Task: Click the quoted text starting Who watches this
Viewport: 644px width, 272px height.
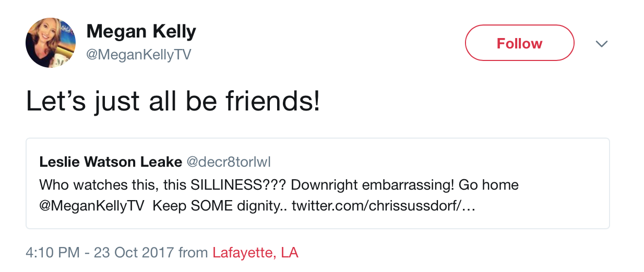Action: [x=279, y=195]
